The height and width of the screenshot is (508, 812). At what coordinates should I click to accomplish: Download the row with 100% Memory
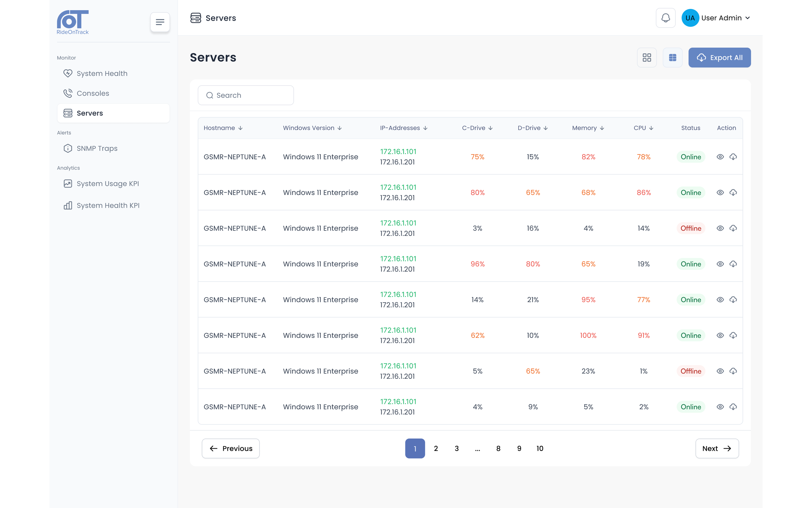click(733, 335)
